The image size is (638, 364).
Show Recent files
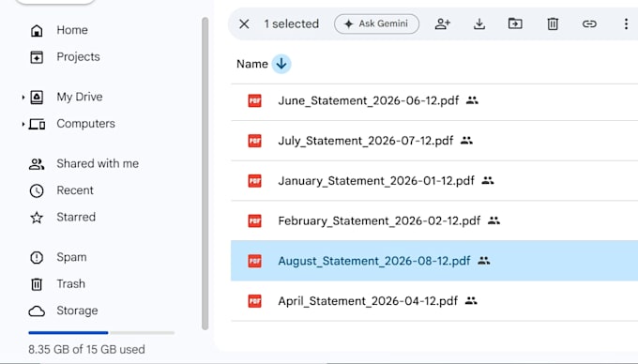[75, 190]
